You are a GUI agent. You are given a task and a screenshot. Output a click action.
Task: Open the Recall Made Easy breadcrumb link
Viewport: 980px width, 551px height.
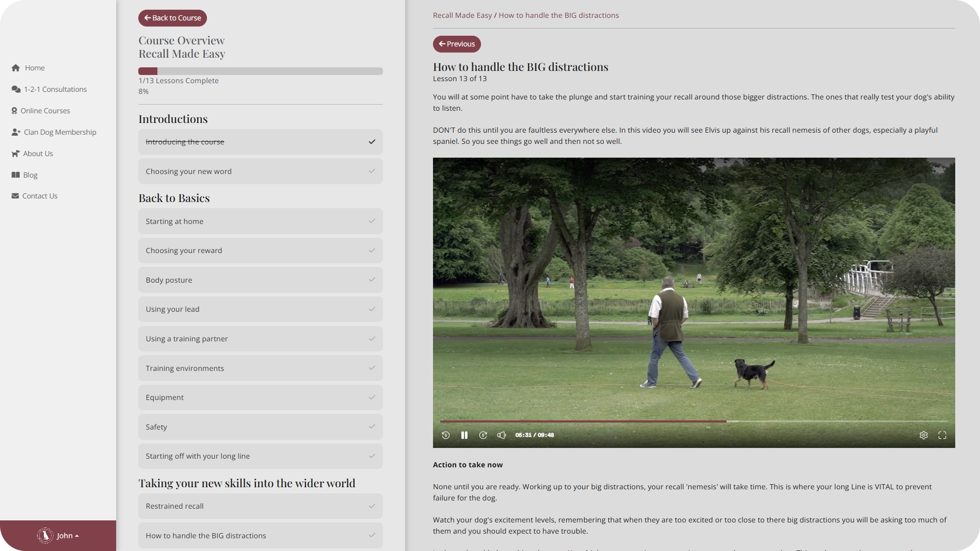(462, 15)
